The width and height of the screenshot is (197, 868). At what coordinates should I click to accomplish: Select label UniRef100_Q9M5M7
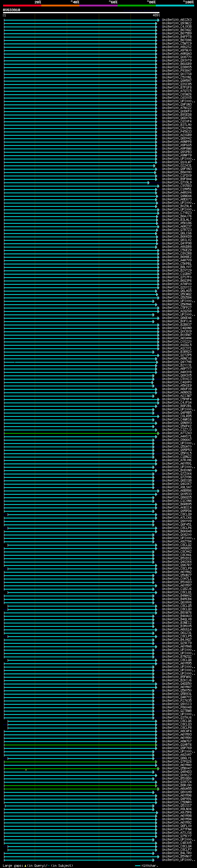click(177, 81)
